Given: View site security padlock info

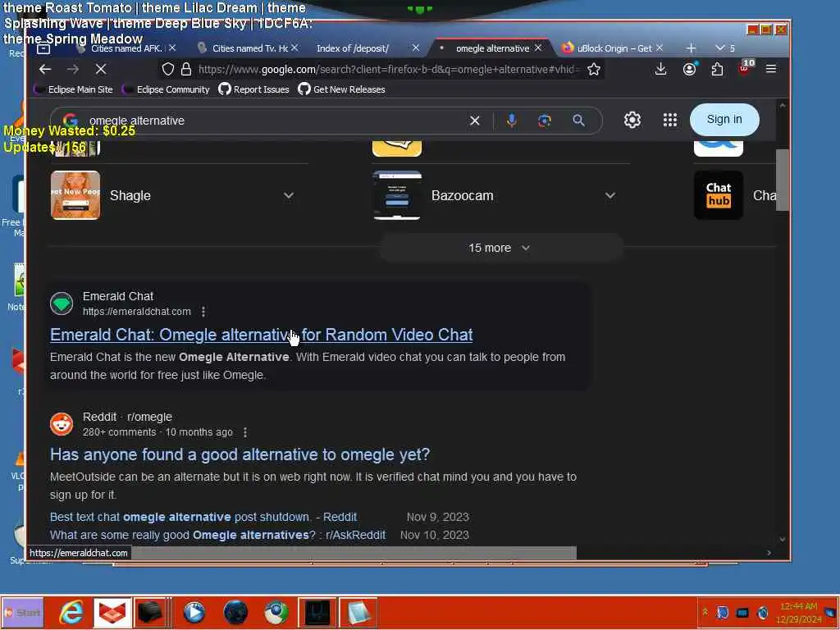Looking at the screenshot, I should pyautogui.click(x=186, y=69).
